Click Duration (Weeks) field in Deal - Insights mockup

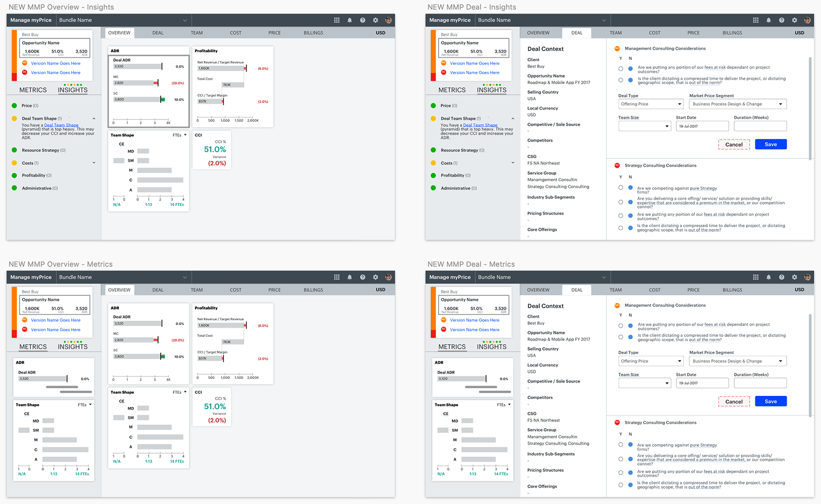[x=760, y=126]
